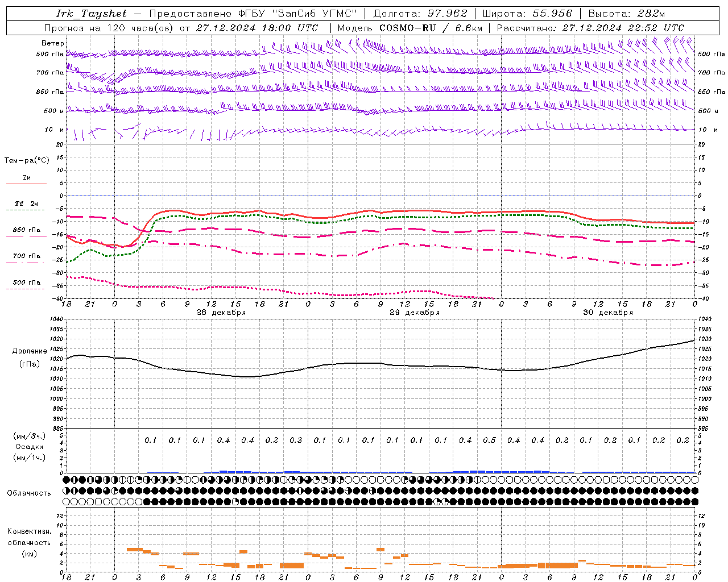This screenshot has width=728, height=582.
Task: Click the (мм/3ч.) precipitation unit label
Action: [30, 436]
